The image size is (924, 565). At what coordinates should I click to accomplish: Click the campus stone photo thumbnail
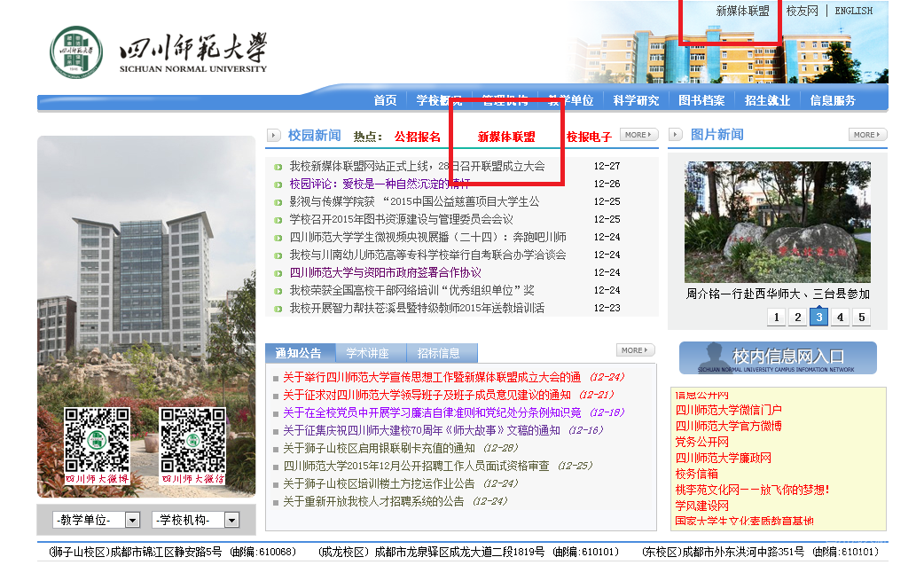pyautogui.click(x=778, y=222)
